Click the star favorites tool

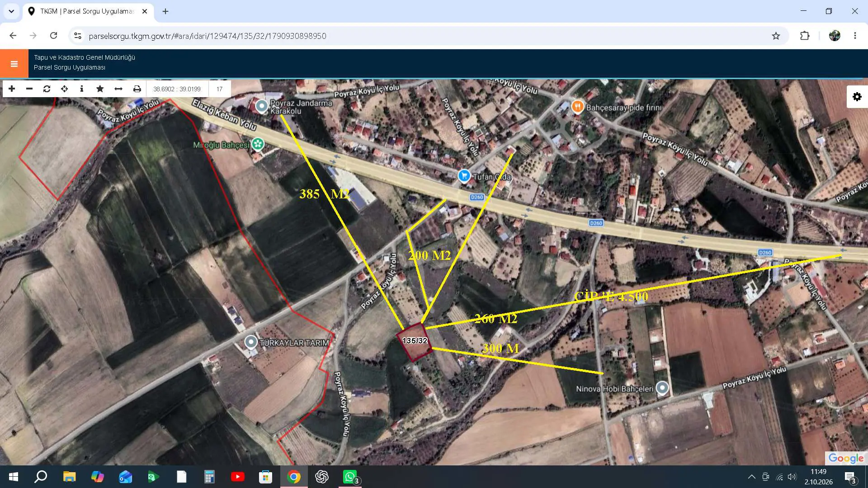tap(100, 89)
